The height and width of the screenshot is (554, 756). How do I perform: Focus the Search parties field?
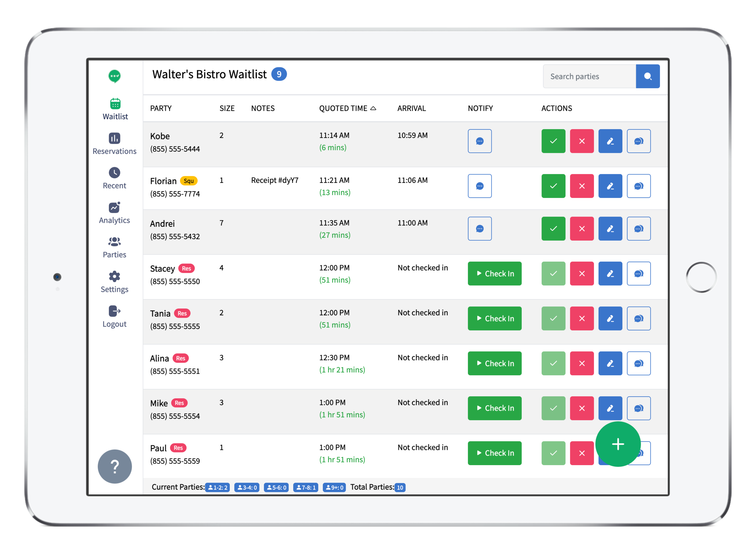tap(590, 77)
